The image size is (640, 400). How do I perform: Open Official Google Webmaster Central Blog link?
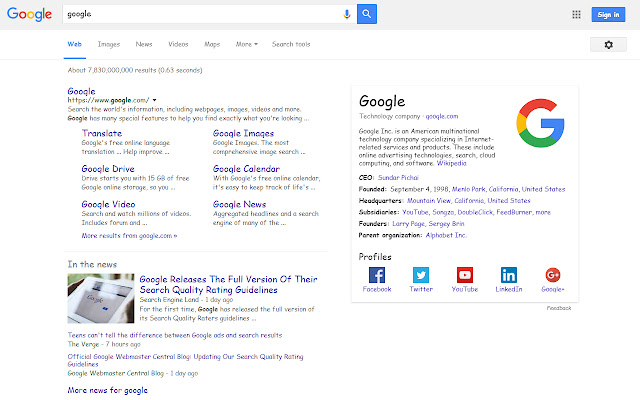tap(185, 360)
